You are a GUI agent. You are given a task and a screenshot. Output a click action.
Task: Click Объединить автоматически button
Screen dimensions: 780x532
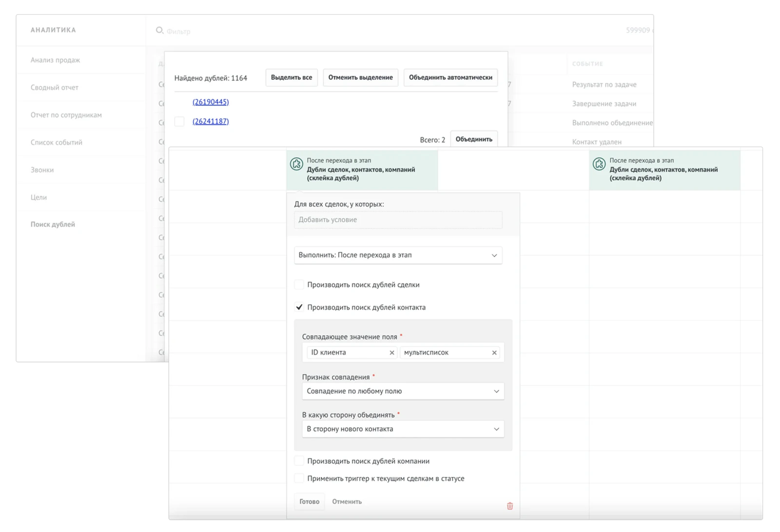(x=451, y=77)
